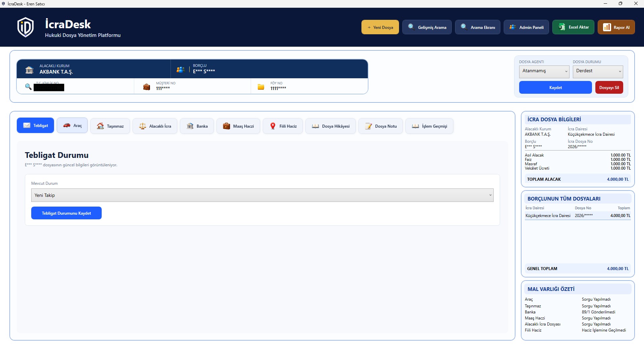Click the envelope icon on Tebligat tab
644x346 pixels.
[x=27, y=125]
